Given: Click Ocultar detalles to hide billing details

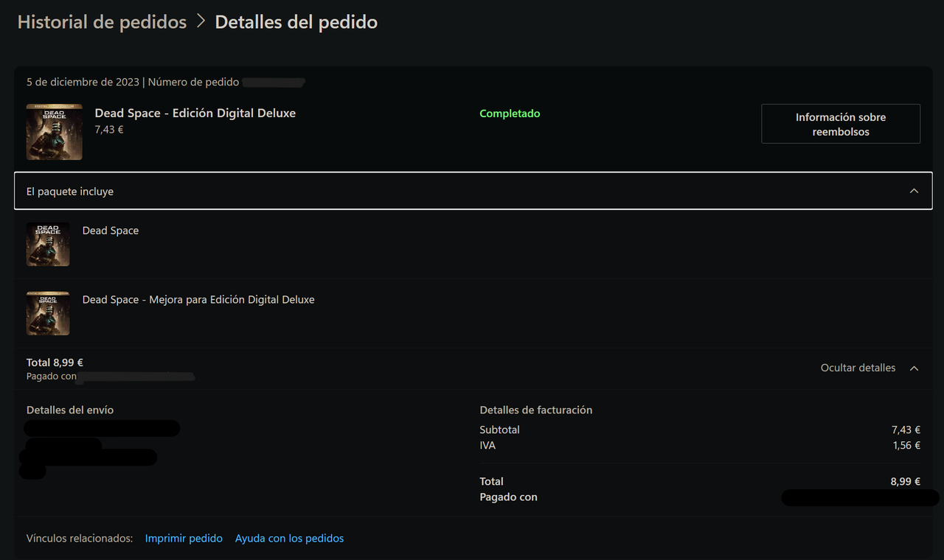Looking at the screenshot, I should click(x=858, y=368).
